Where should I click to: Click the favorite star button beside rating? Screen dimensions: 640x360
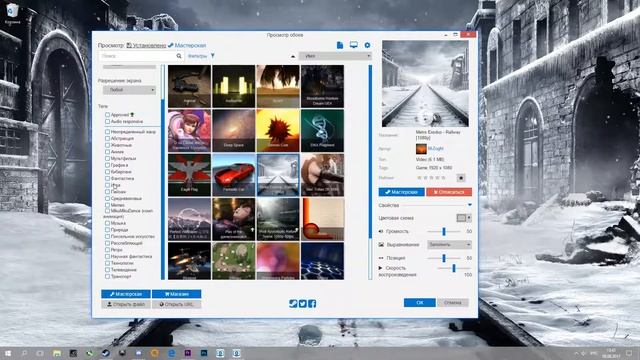[461, 178]
